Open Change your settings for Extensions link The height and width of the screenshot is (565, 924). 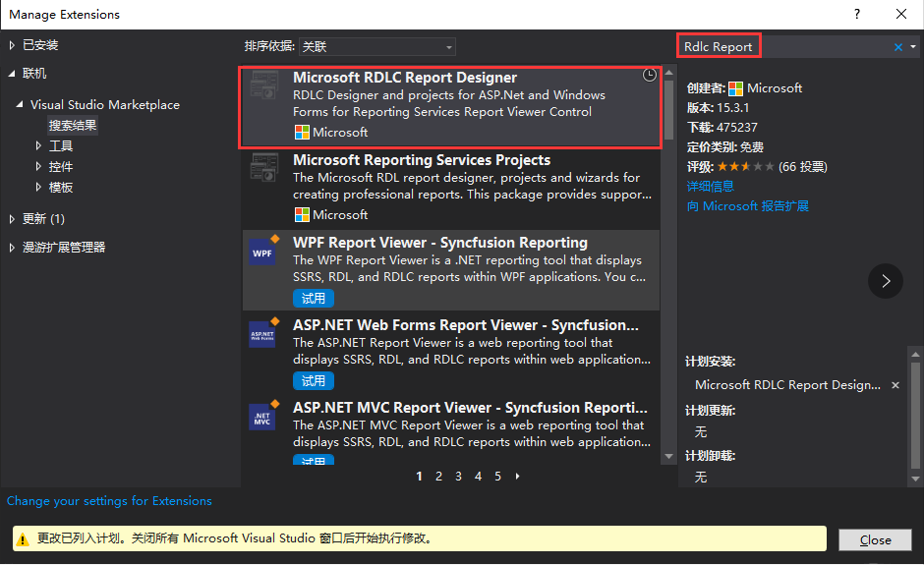click(109, 501)
